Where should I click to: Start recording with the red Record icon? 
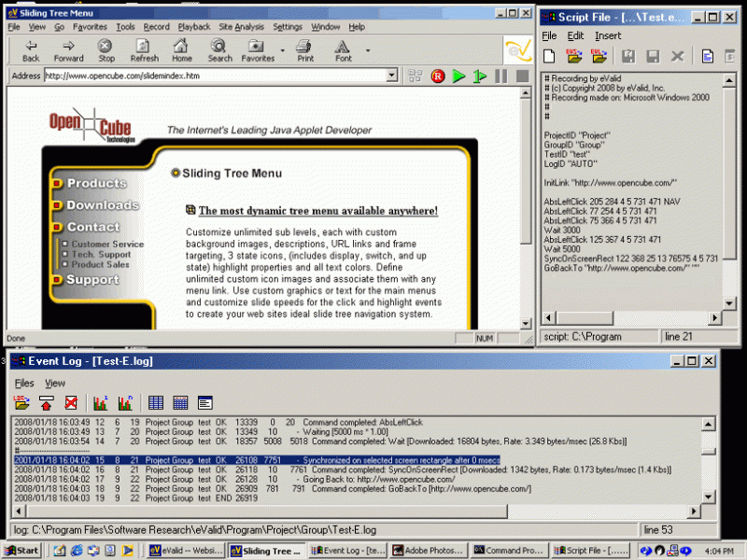[437, 77]
